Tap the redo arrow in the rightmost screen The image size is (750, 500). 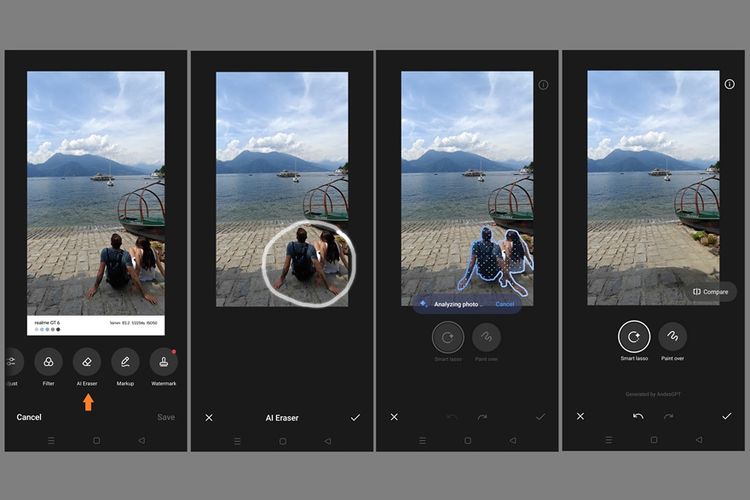[x=668, y=416]
